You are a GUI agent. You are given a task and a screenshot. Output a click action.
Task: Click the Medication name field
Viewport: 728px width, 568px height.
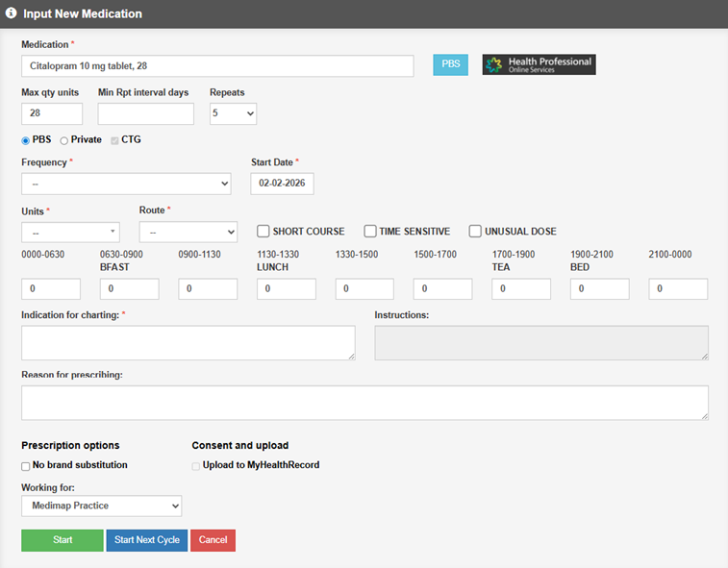tap(217, 65)
